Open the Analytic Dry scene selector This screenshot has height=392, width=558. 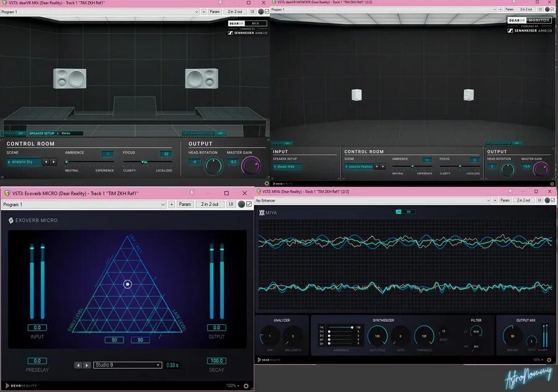click(x=24, y=162)
